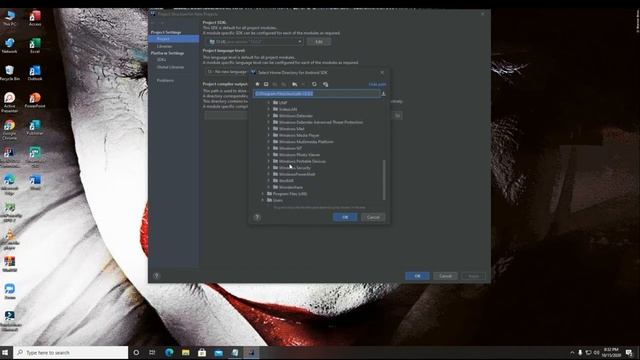Expand the Windows Mail folder

tap(269, 129)
